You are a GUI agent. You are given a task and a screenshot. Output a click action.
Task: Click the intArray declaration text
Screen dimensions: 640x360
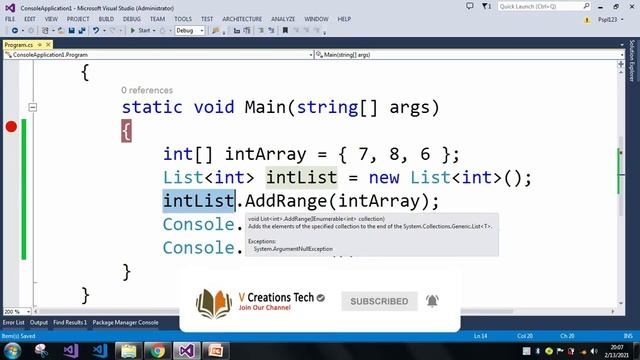pos(265,154)
